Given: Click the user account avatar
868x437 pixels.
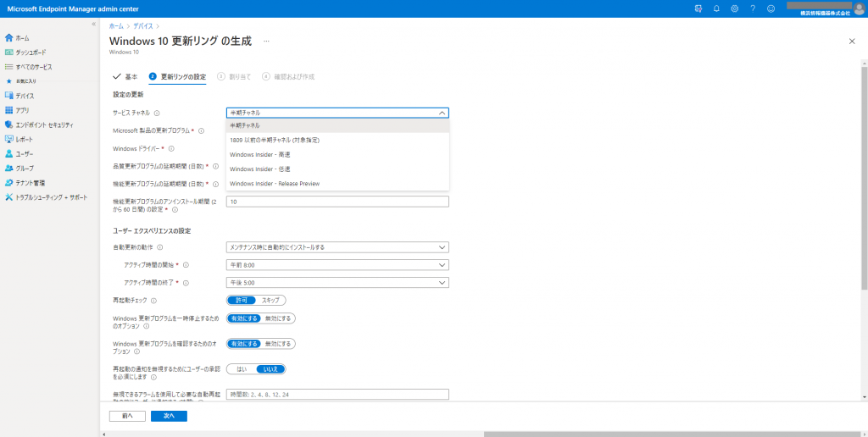Looking at the screenshot, I should (859, 8).
